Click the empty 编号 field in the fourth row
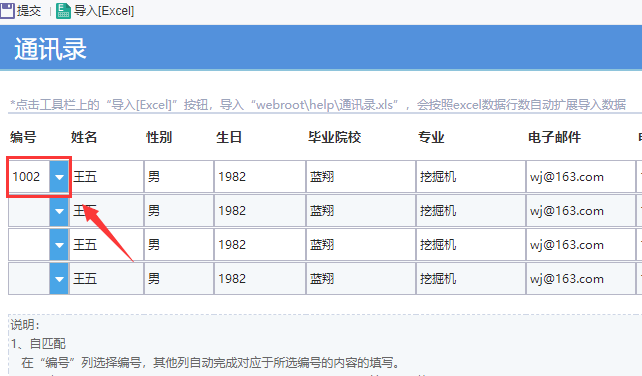Viewport: 642px width, 376px height. (x=29, y=279)
